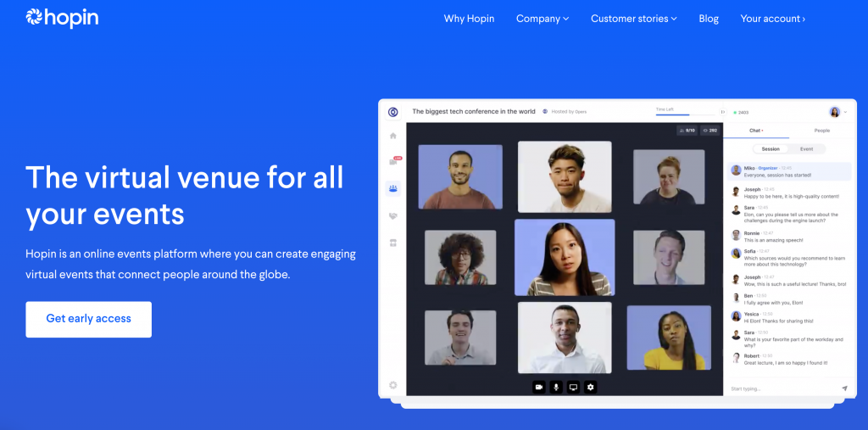Click the send message arrow icon
The width and height of the screenshot is (868, 430).
844,388
